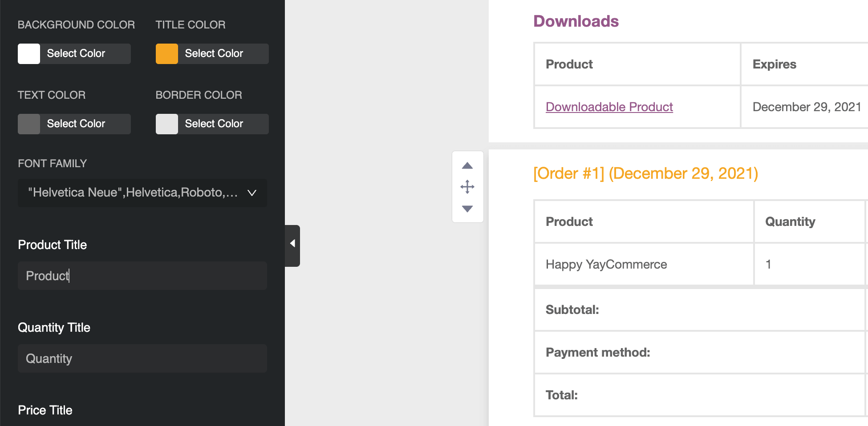Click the Border Color swatch

167,124
